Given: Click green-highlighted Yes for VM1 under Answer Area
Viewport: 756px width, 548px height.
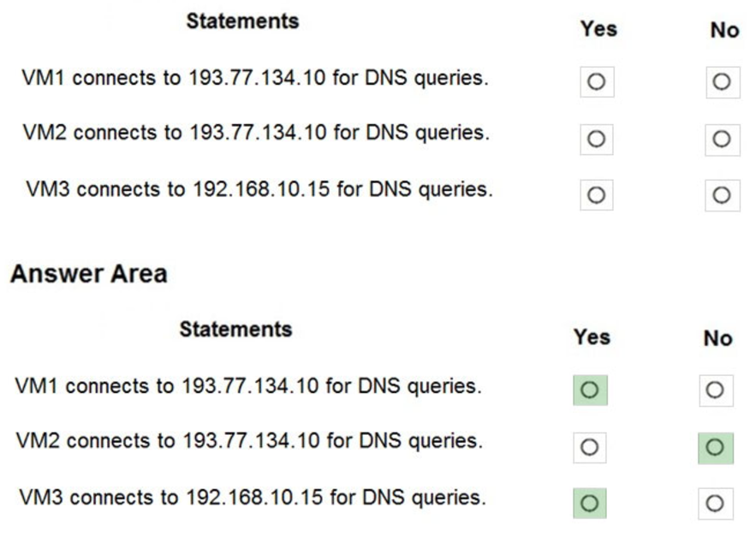Looking at the screenshot, I should 590,390.
